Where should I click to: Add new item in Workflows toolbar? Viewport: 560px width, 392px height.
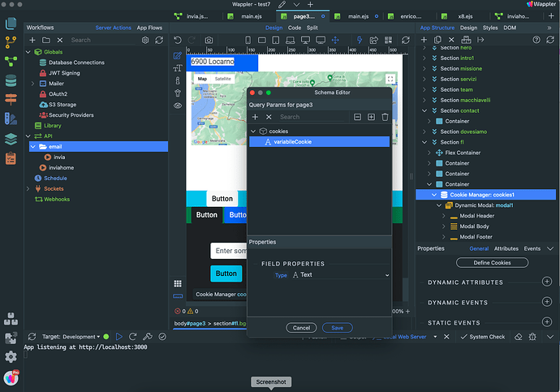coord(32,40)
